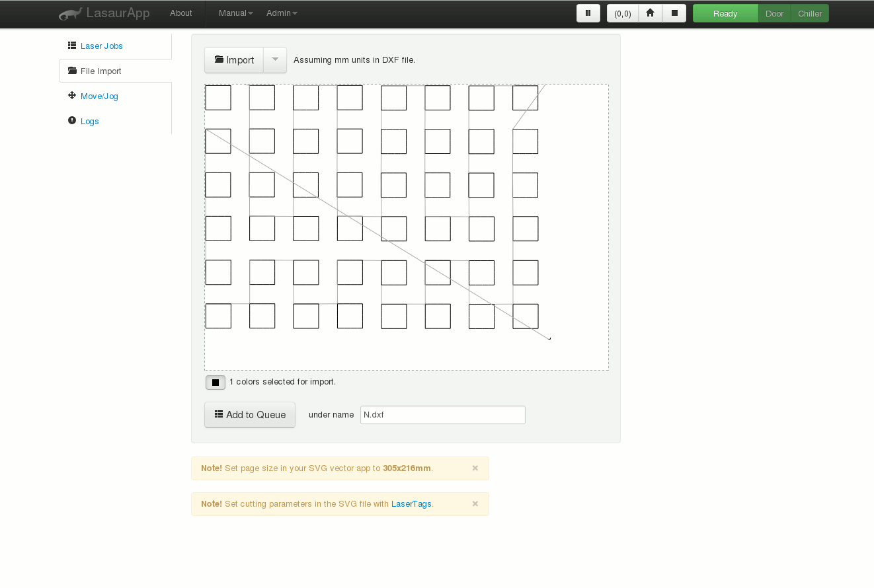This screenshot has height=588, width=874.
Task: Dismiss the cutting parameters note
Action: coord(475,503)
